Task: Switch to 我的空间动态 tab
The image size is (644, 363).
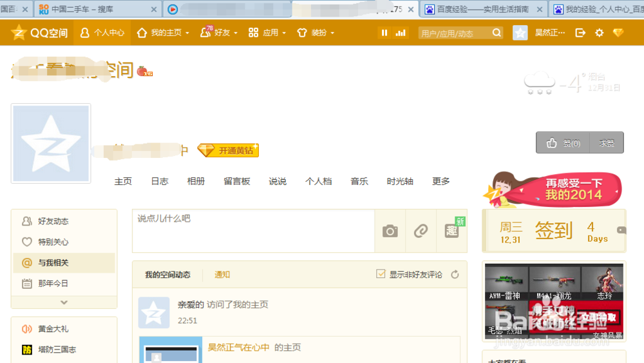Action: coord(167,275)
